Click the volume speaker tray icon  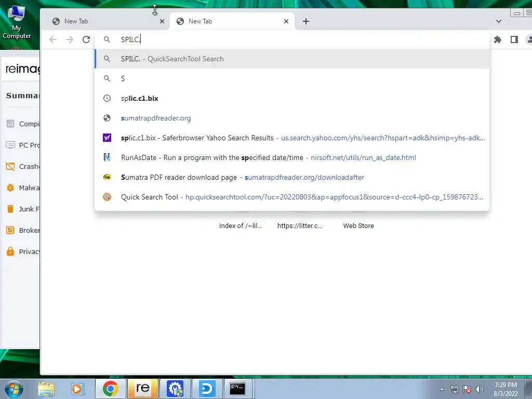[479, 389]
